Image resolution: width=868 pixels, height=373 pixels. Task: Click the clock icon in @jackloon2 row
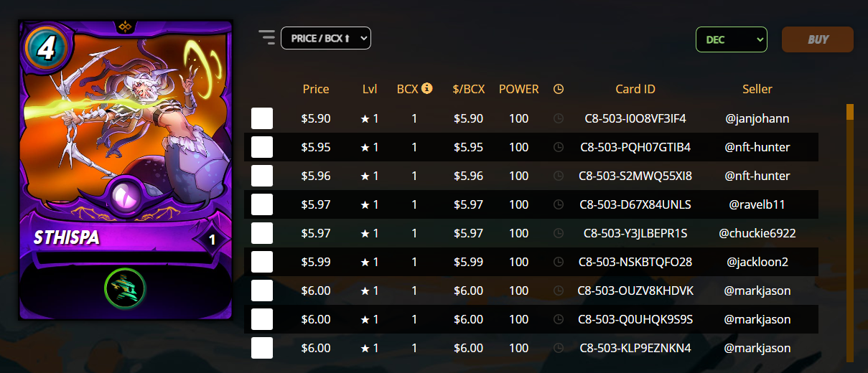click(x=559, y=262)
